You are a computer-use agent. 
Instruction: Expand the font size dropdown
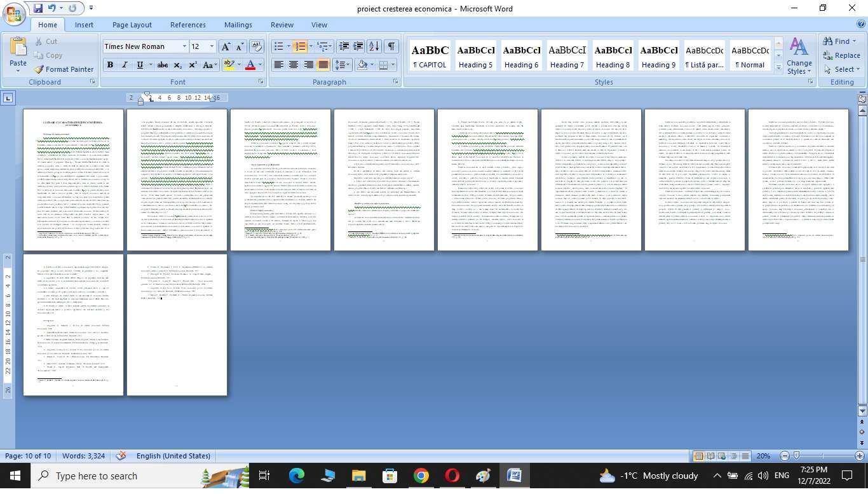(212, 46)
